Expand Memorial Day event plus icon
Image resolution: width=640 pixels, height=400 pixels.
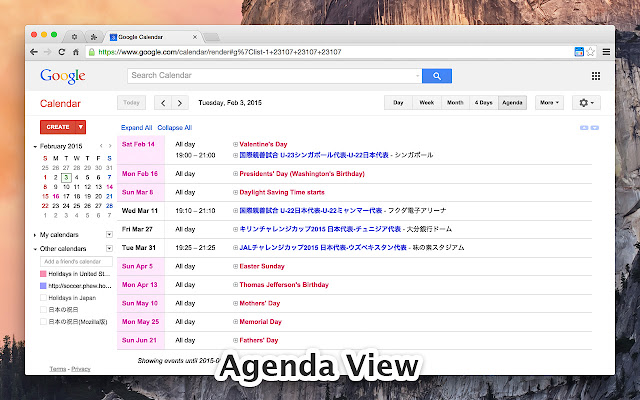[235, 322]
